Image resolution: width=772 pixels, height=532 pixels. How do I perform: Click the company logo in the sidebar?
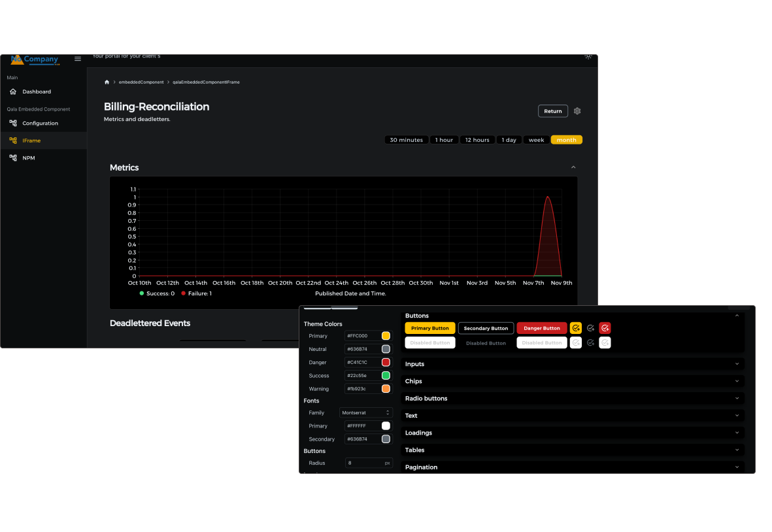click(35, 59)
